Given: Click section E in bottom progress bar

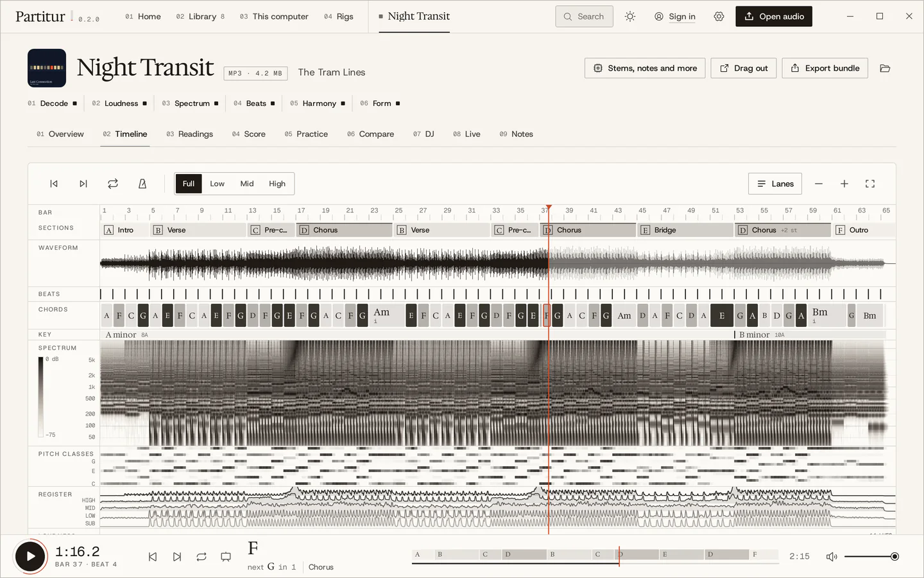Looking at the screenshot, I should (681, 554).
